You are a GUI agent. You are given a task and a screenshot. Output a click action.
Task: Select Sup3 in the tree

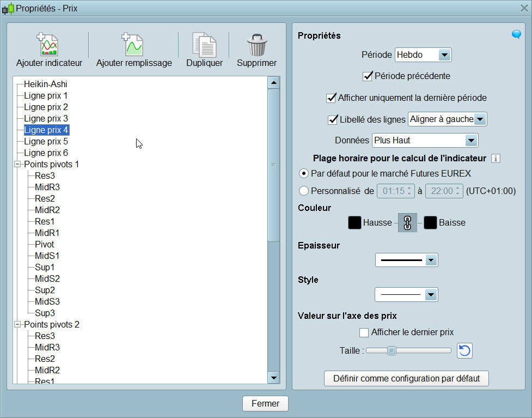(x=45, y=313)
